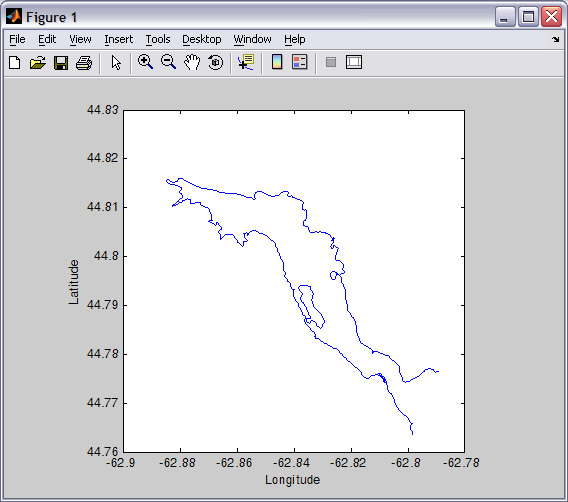This screenshot has width=568, height=502.
Task: Click the New Figure icon
Action: coord(14,62)
